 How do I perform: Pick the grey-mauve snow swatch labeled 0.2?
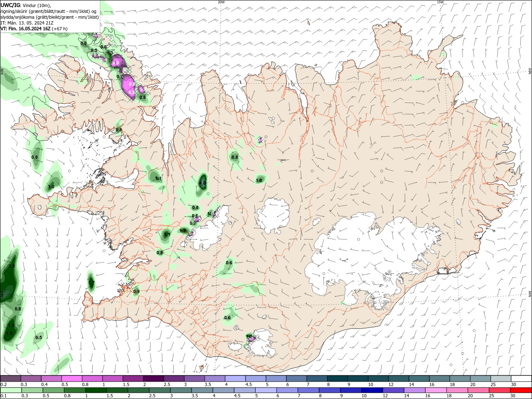pos(10,379)
